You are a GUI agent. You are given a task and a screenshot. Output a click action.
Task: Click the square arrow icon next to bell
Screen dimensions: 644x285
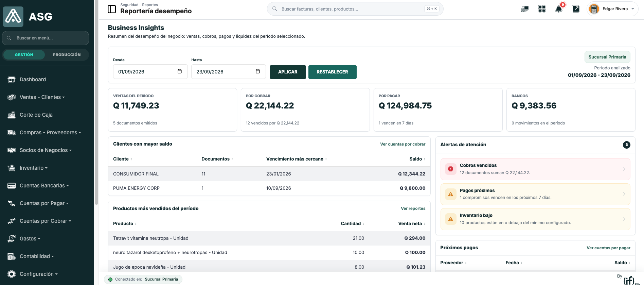pyautogui.click(x=576, y=9)
